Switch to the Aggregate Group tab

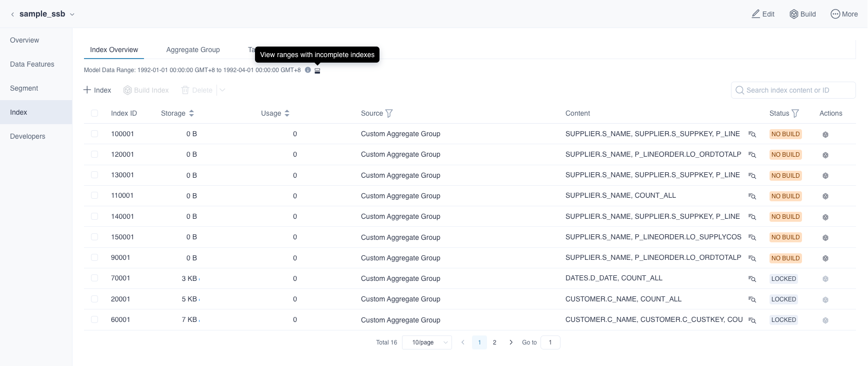click(193, 50)
